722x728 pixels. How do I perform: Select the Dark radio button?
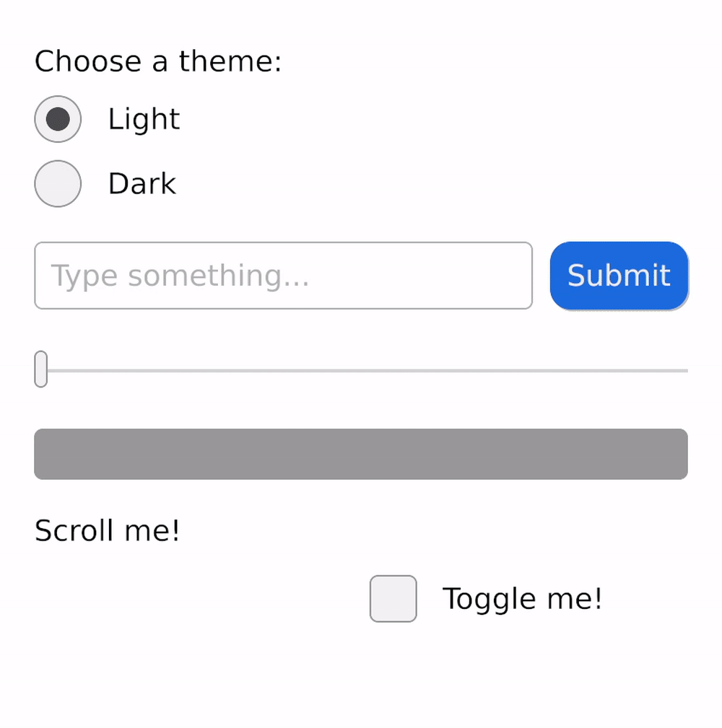(58, 184)
